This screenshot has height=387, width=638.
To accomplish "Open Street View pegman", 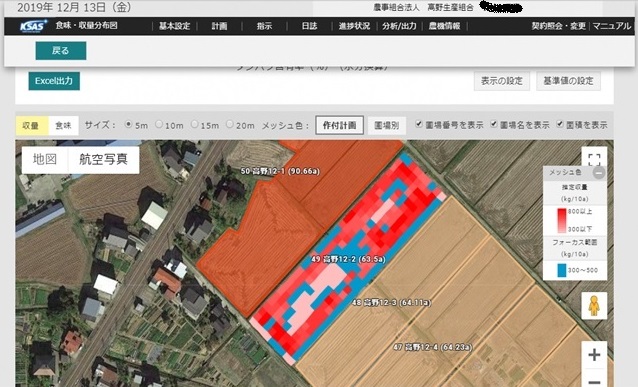I will click(594, 306).
